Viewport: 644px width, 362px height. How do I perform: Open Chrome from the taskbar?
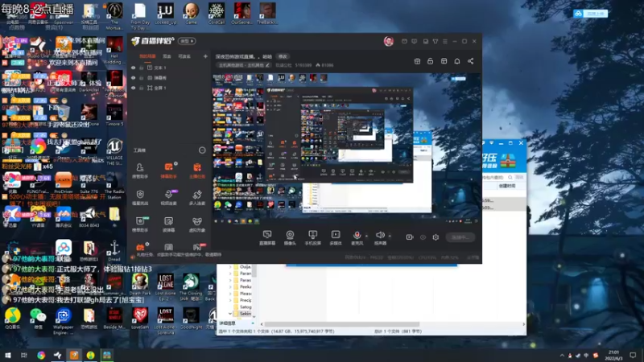41,355
